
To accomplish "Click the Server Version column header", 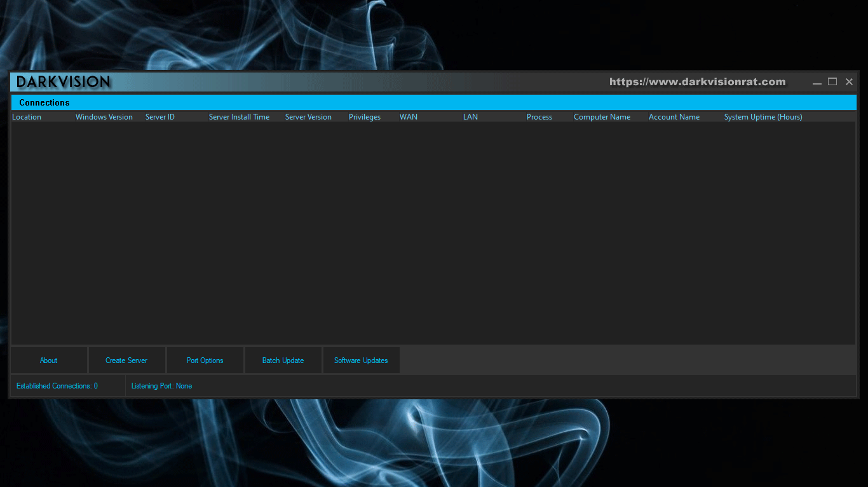I will click(x=308, y=117).
